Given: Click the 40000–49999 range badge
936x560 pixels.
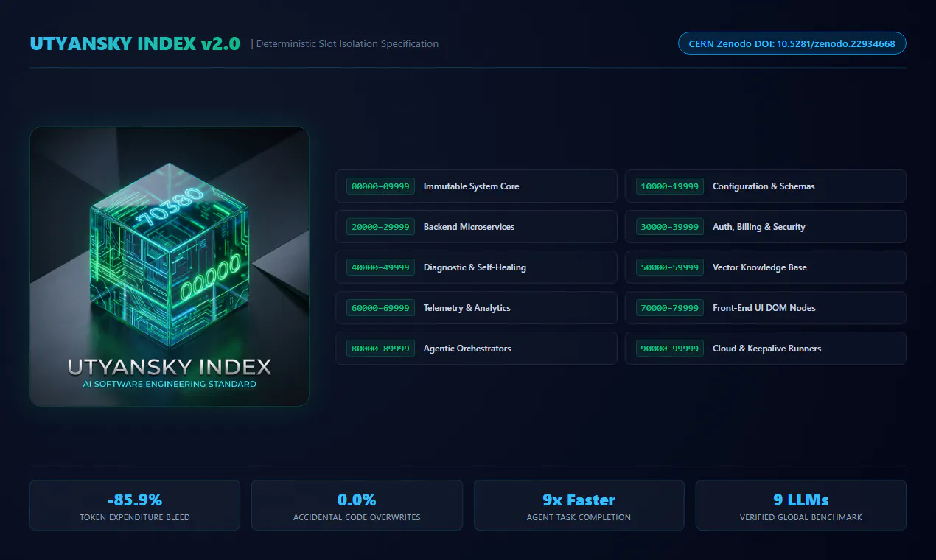Looking at the screenshot, I should pyautogui.click(x=380, y=267).
